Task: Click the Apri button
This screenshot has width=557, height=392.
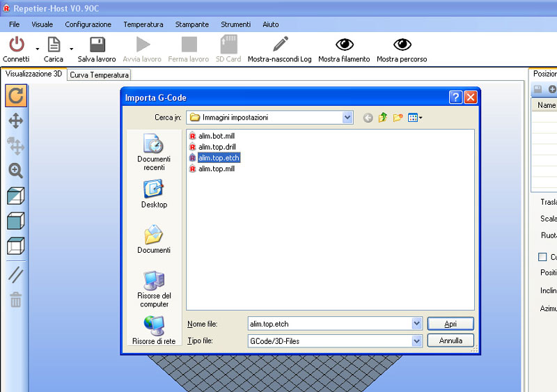Action: (x=450, y=324)
